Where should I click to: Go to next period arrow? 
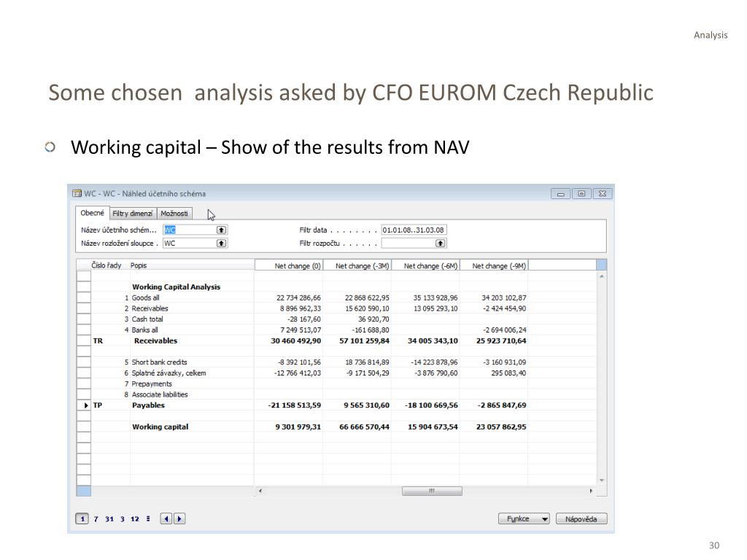coord(179,518)
